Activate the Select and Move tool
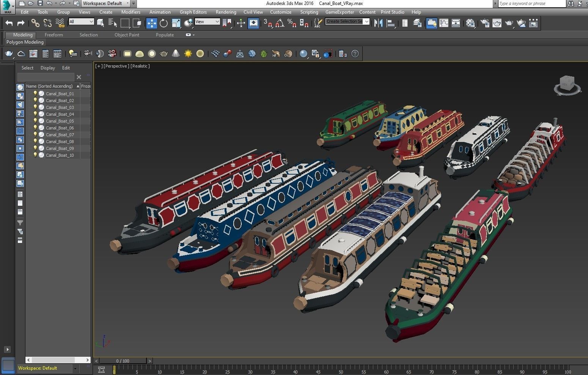 (x=151, y=23)
